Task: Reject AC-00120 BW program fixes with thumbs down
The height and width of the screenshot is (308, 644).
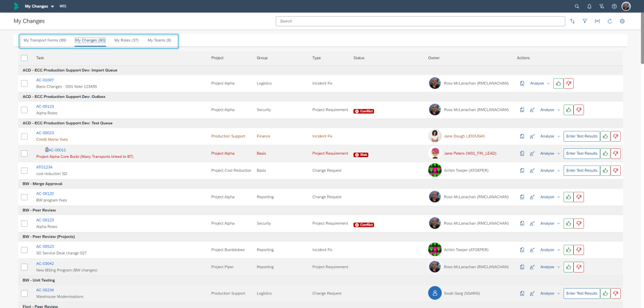Action: 579,197
